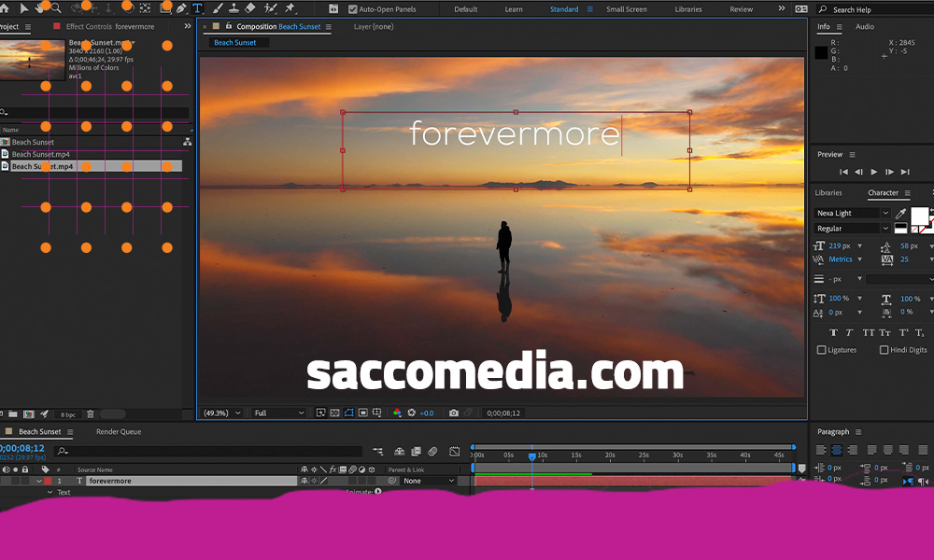Apply Small Caps text style

[x=885, y=332]
